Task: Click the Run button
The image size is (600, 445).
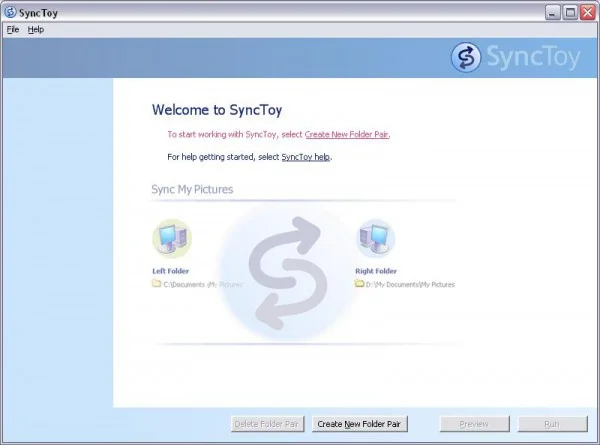Action: point(552,424)
